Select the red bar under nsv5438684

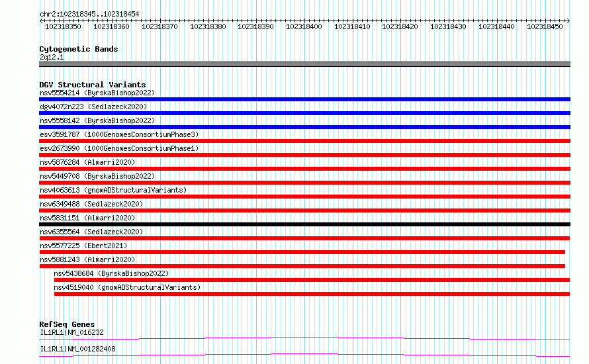pyautogui.click(x=312, y=280)
